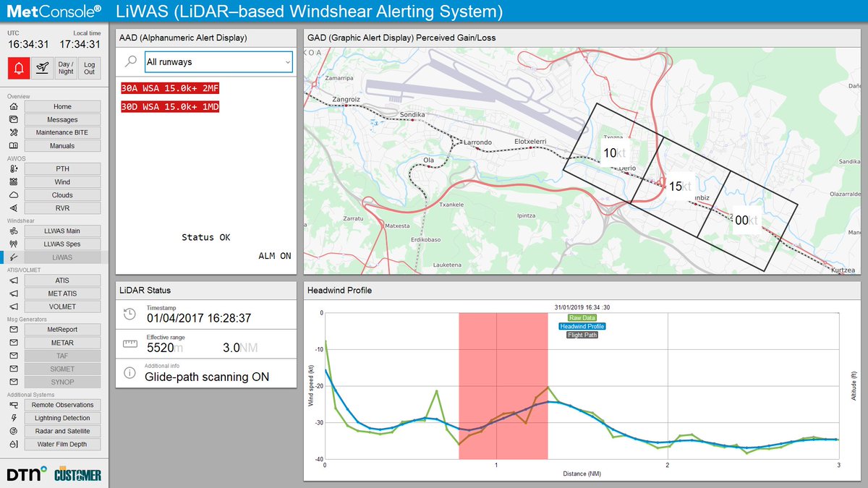
Task: Click the icon beside Remote Observations
Action: click(13, 405)
